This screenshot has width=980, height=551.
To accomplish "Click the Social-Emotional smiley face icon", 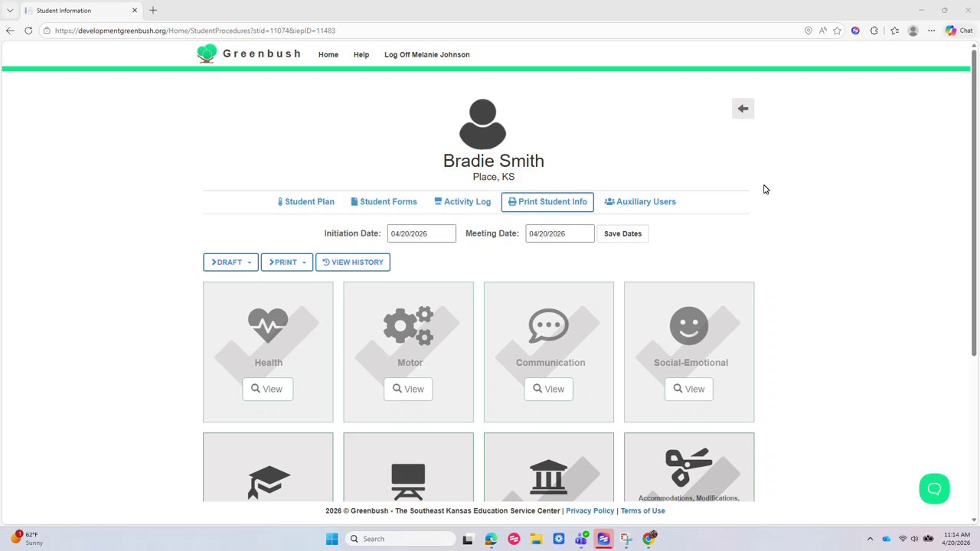I will click(689, 325).
